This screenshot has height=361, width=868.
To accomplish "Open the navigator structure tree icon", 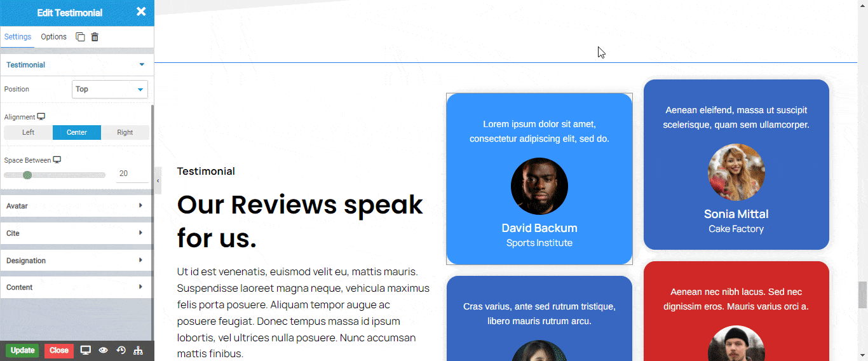I will pyautogui.click(x=139, y=350).
